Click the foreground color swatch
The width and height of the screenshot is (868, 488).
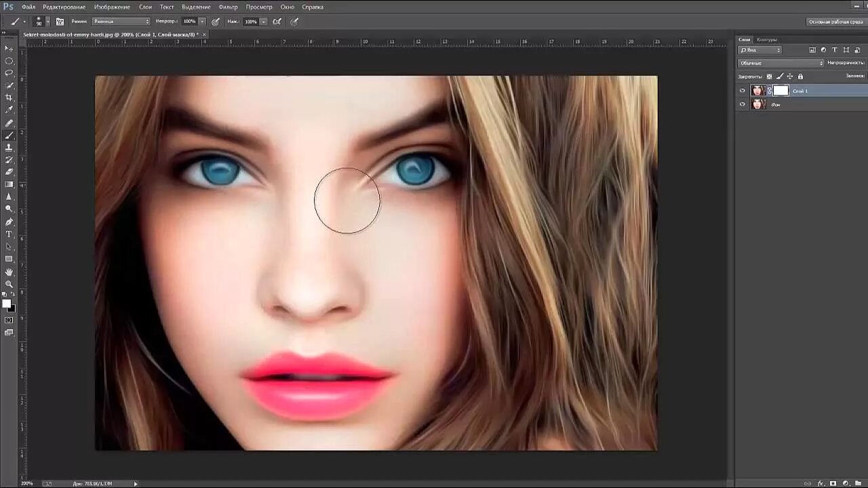tap(7, 304)
